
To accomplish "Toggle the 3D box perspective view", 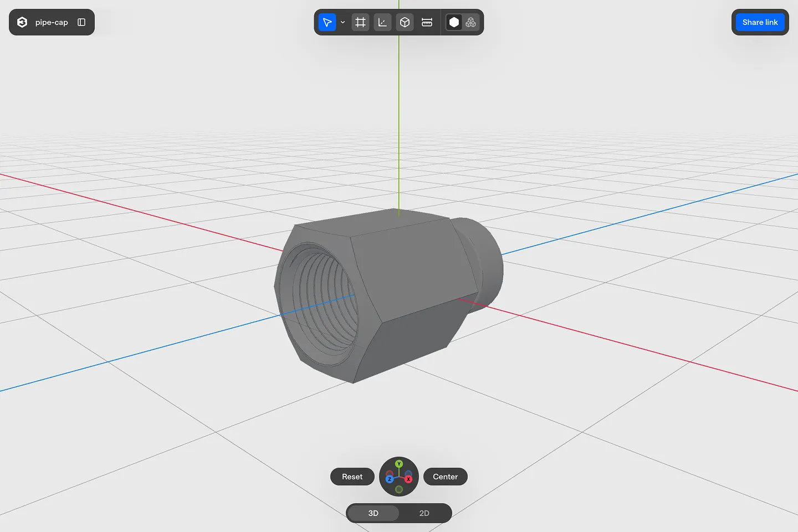I will coord(405,22).
